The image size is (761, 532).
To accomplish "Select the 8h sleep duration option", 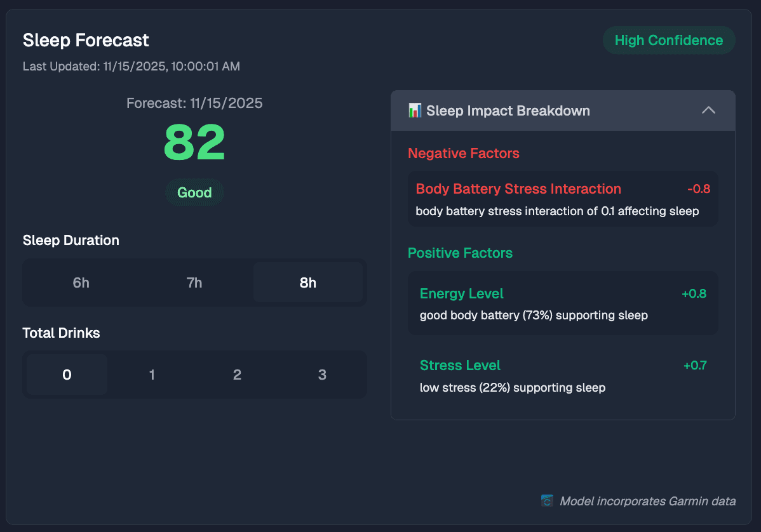I will (308, 283).
